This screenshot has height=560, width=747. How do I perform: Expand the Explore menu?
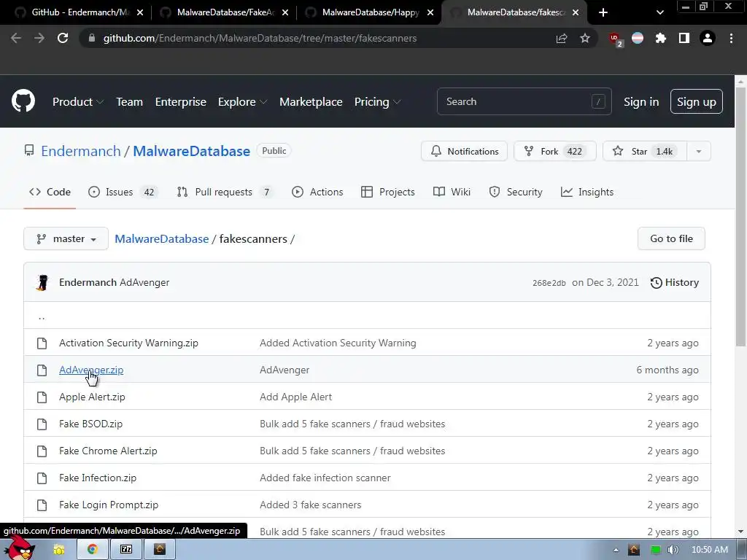[x=242, y=101]
